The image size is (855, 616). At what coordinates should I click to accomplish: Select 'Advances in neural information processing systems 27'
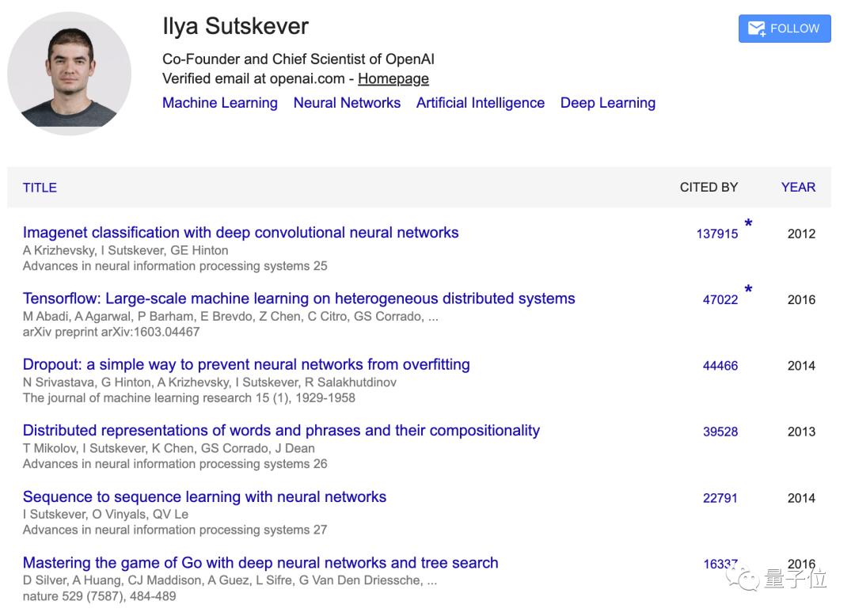tap(175, 530)
